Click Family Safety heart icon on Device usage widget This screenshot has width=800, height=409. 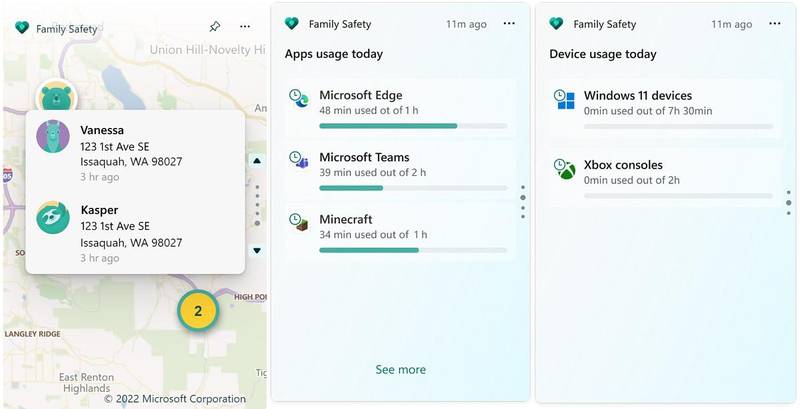556,23
